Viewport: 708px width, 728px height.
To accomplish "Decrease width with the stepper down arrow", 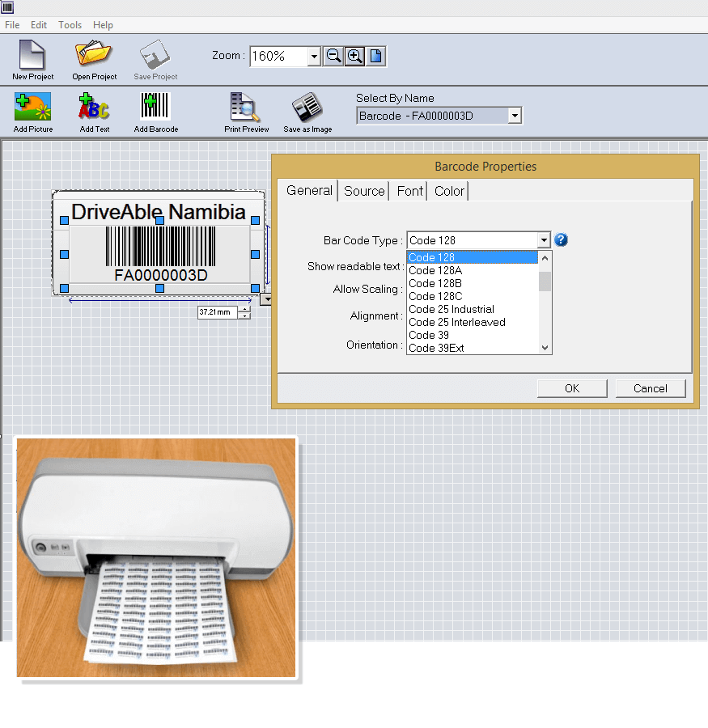I will 244,315.
